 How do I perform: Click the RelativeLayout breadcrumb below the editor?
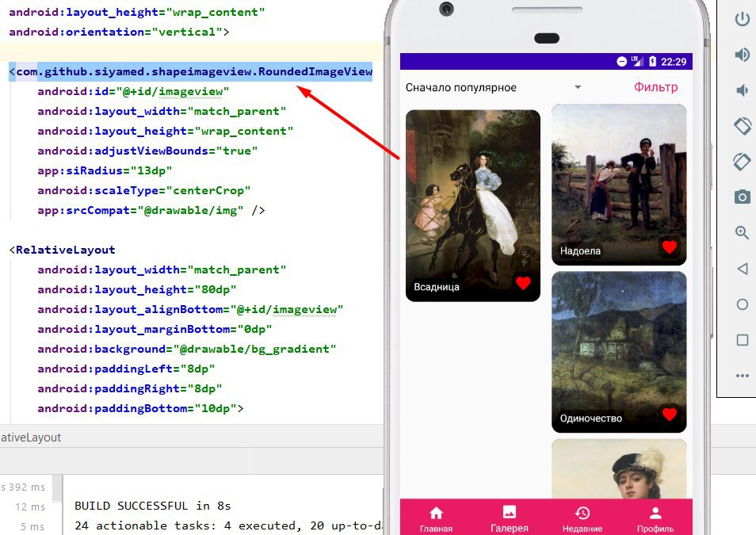(x=30, y=438)
